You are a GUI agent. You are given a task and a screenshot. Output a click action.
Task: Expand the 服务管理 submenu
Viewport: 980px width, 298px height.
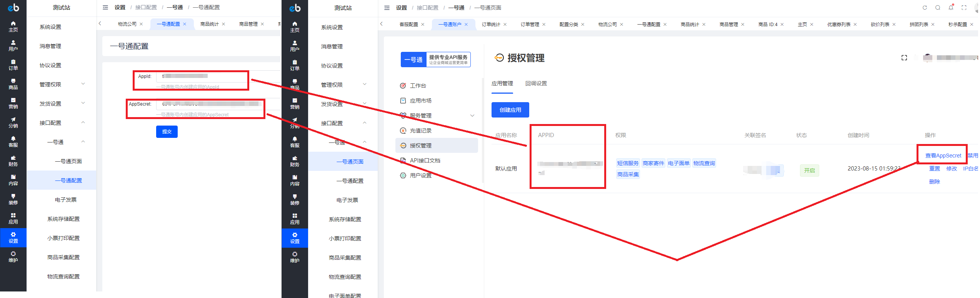[x=472, y=116]
